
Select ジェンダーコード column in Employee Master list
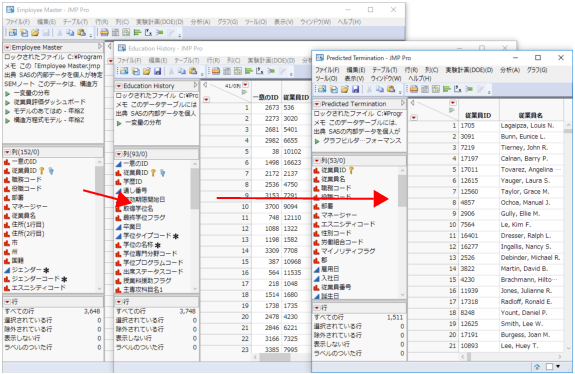tap(35, 279)
